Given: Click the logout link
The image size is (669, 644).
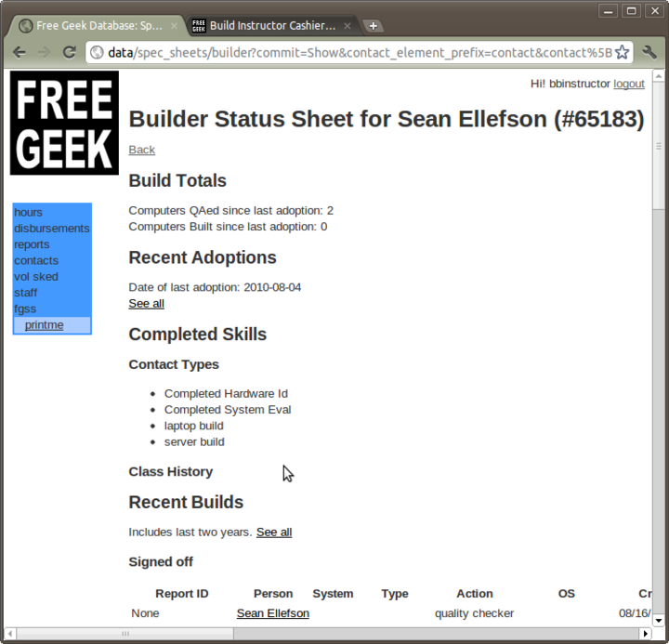Looking at the screenshot, I should click(629, 84).
